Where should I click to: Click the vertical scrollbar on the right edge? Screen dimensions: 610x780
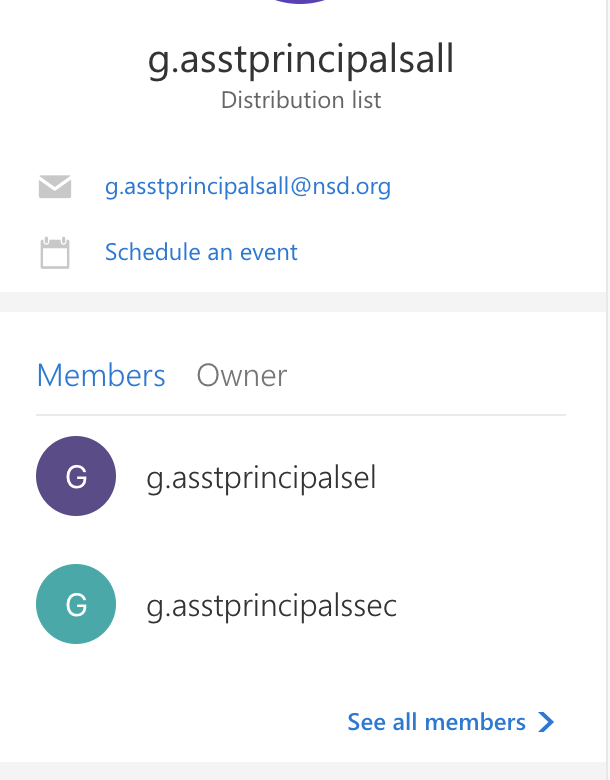tap(608, 390)
